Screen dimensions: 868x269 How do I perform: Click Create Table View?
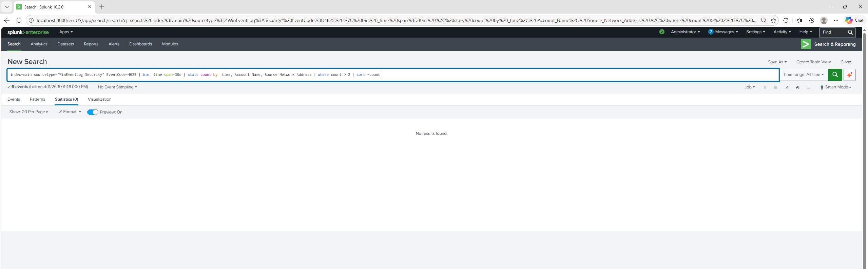click(813, 62)
